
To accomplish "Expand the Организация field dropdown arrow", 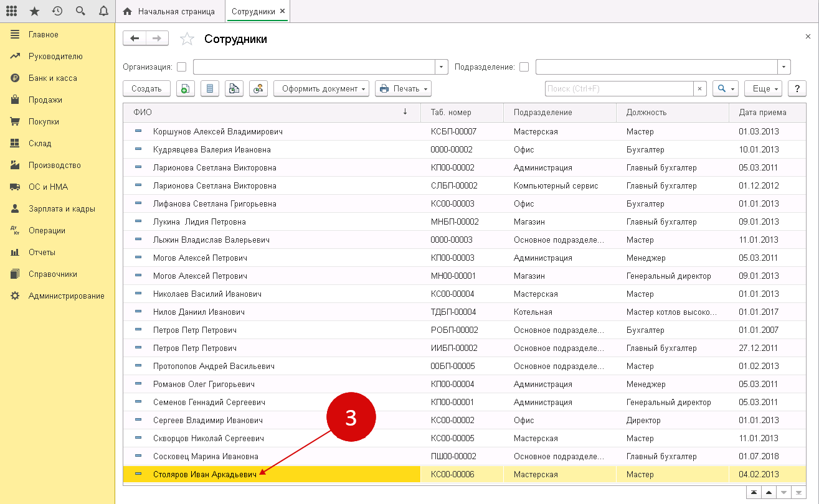I will tap(442, 67).
